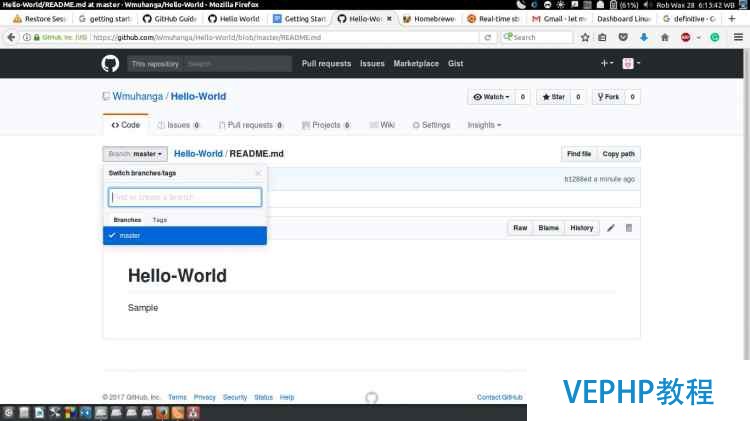Image resolution: width=750 pixels, height=421 pixels.
Task: Click the Security footer link
Action: (x=235, y=397)
